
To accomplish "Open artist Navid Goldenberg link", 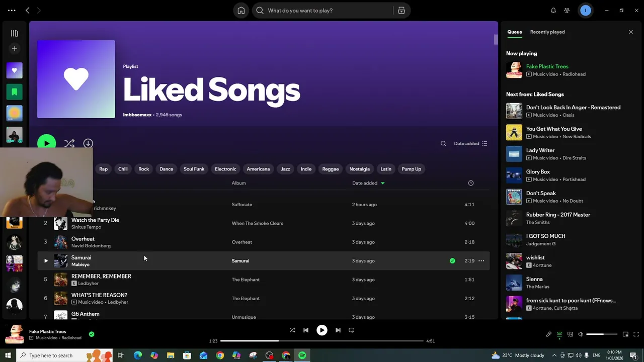I will (91, 246).
